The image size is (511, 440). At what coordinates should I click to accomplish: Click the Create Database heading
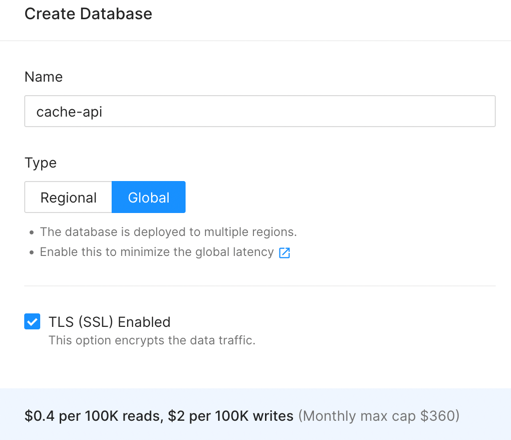click(x=88, y=14)
